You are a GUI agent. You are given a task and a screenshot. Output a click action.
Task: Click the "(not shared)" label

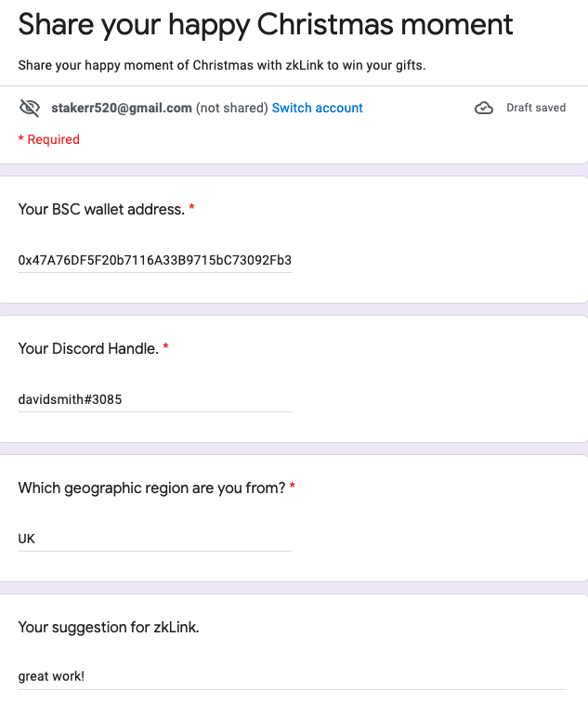coord(231,108)
